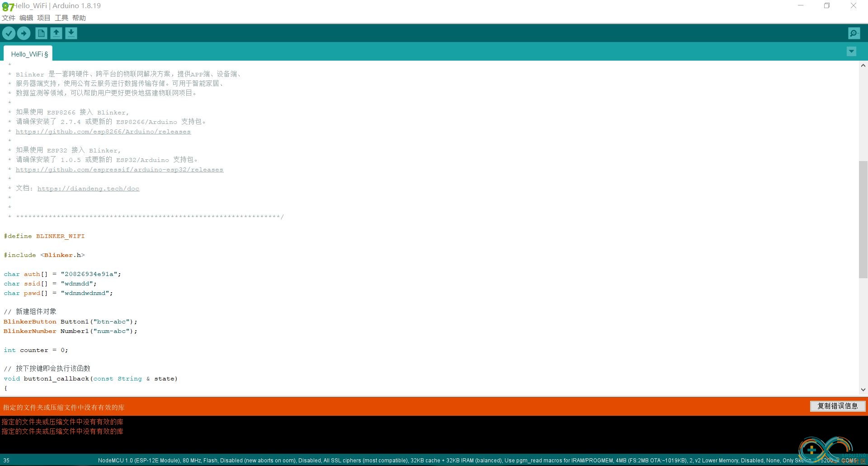This screenshot has height=466, width=868.
Task: Click the int counter = 0 line
Action: 36,350
